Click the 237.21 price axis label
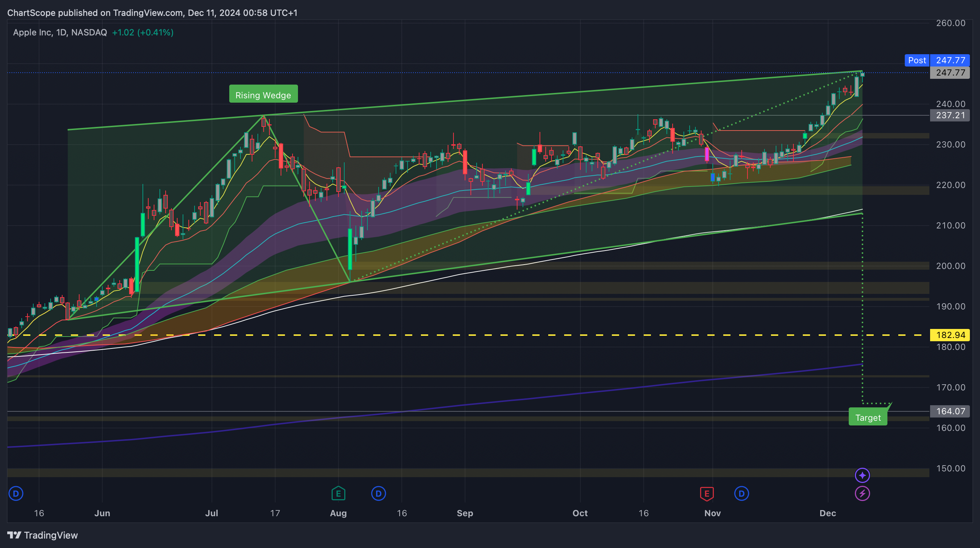980x548 pixels. (950, 115)
